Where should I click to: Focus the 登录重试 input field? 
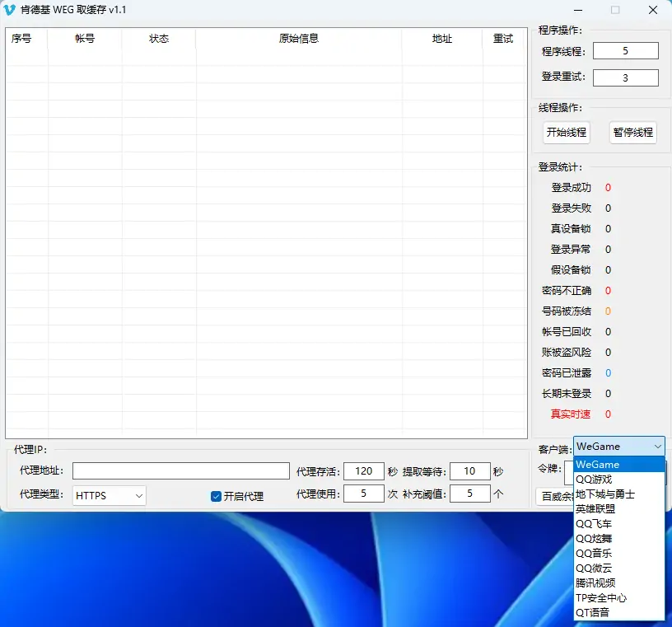(x=626, y=77)
